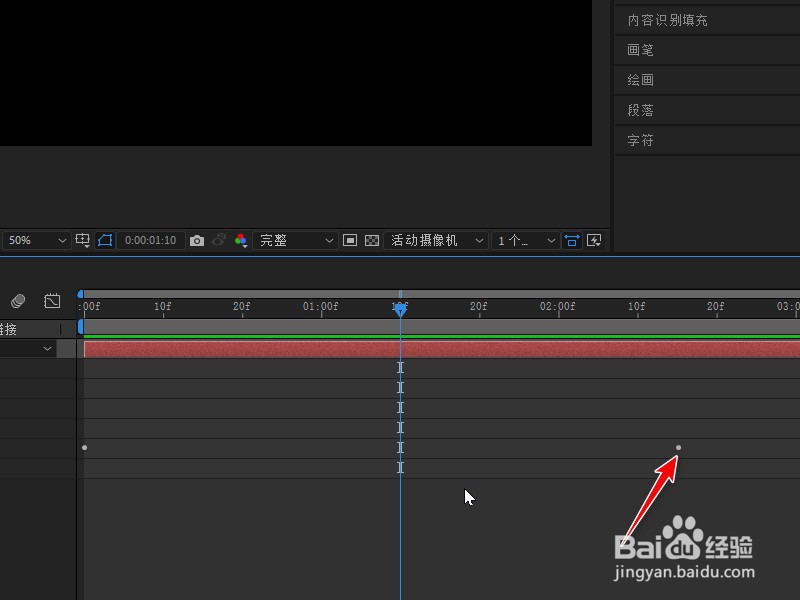
Task: Open the 50% magnification dropdown
Action: [36, 240]
